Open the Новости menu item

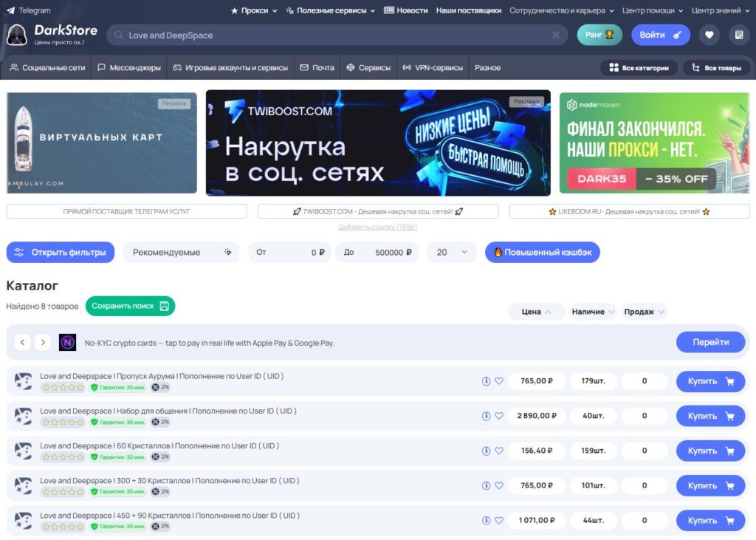click(x=406, y=10)
